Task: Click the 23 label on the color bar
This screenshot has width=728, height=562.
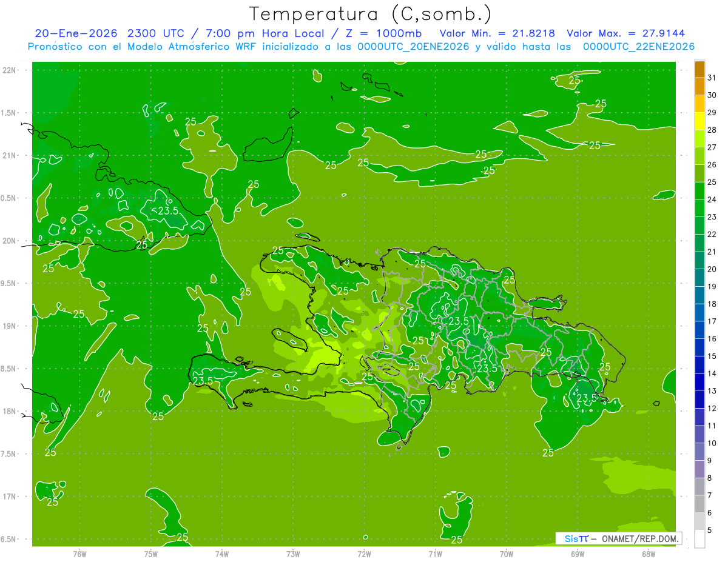Action: tap(712, 217)
